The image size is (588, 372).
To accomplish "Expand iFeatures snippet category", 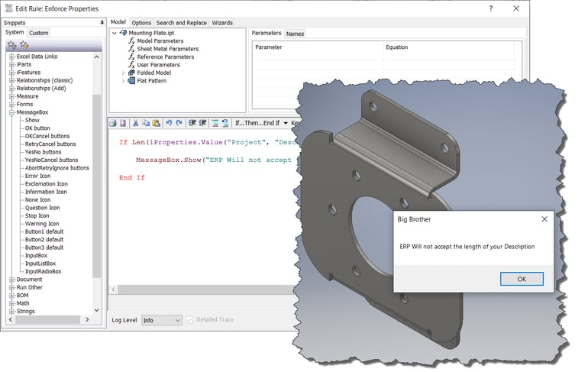I will [11, 73].
